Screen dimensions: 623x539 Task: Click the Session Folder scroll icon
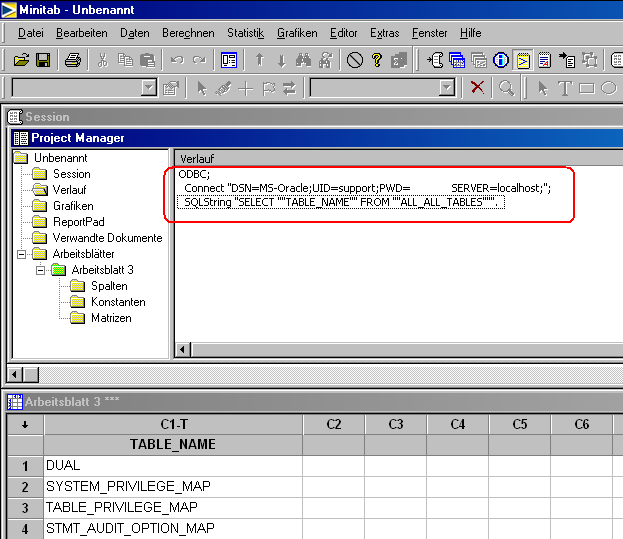pyautogui.click(x=436, y=60)
